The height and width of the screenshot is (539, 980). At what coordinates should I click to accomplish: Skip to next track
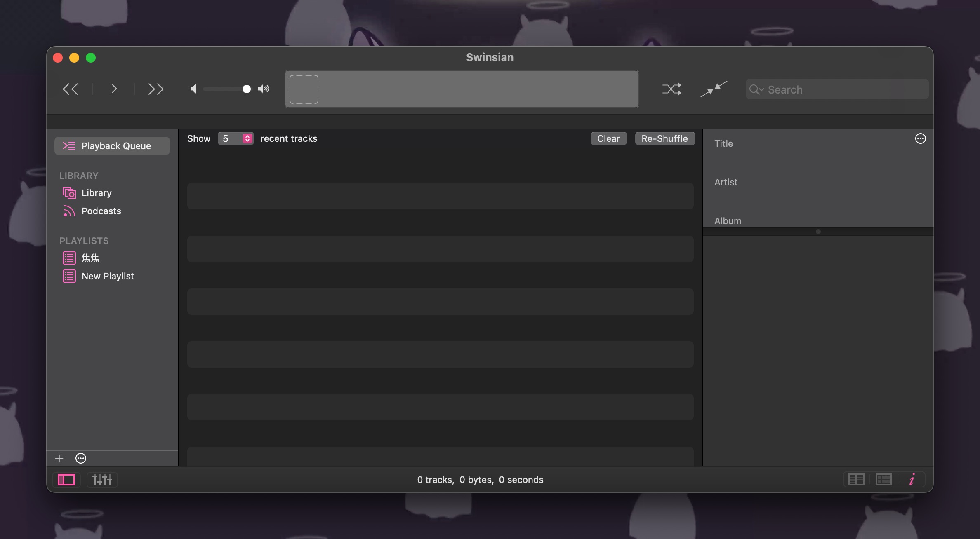tap(156, 89)
